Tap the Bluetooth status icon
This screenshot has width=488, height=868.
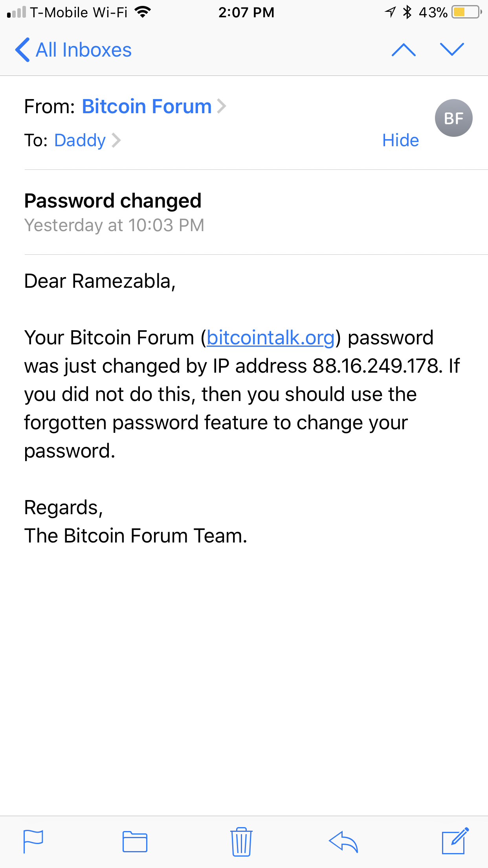click(x=407, y=12)
